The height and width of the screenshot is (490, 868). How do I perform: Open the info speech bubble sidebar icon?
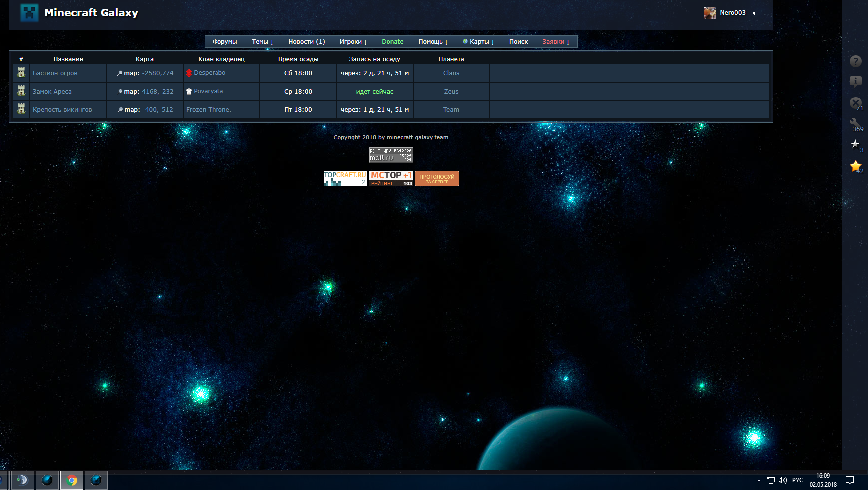855,82
